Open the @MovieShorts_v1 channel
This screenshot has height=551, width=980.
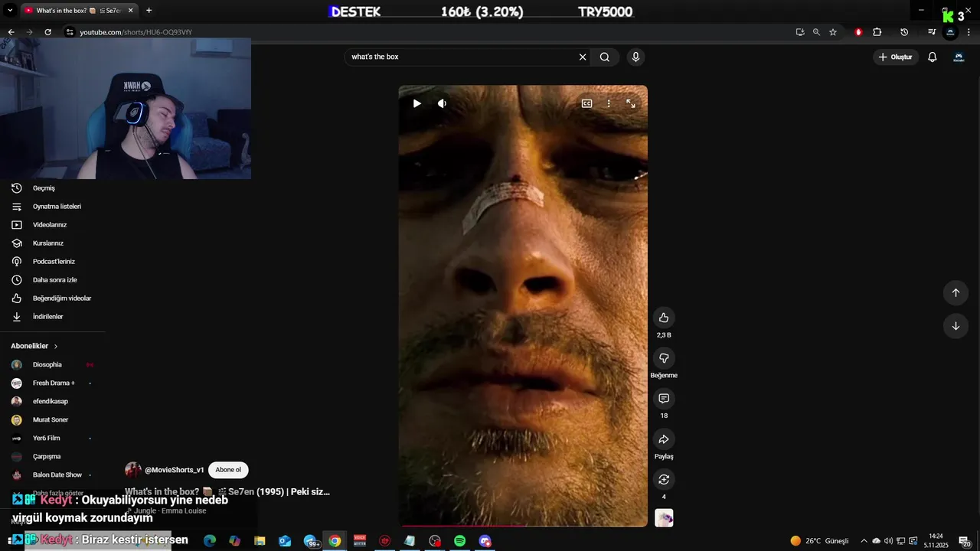coord(175,470)
